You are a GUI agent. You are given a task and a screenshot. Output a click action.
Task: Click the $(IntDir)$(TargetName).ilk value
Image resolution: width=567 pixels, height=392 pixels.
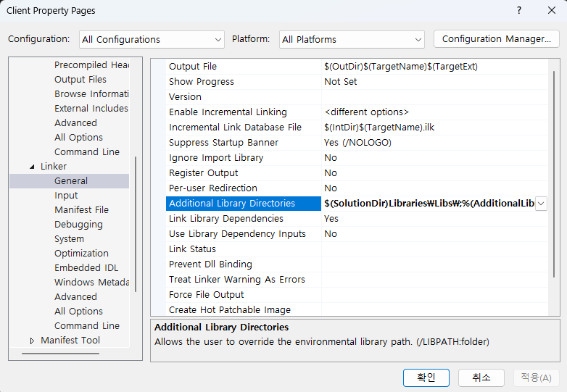pos(379,128)
